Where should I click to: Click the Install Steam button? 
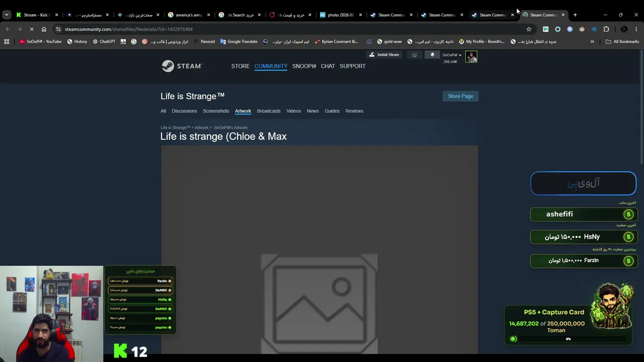coord(384,55)
